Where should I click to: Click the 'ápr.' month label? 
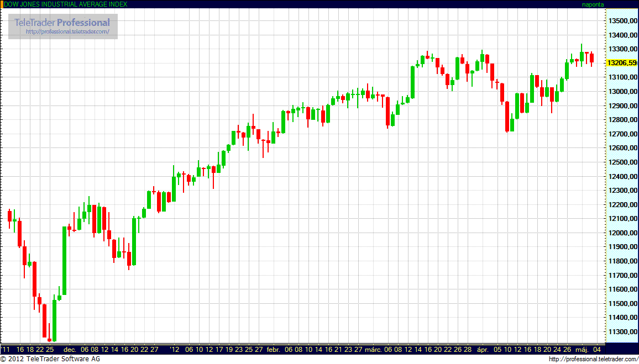[x=483, y=349]
